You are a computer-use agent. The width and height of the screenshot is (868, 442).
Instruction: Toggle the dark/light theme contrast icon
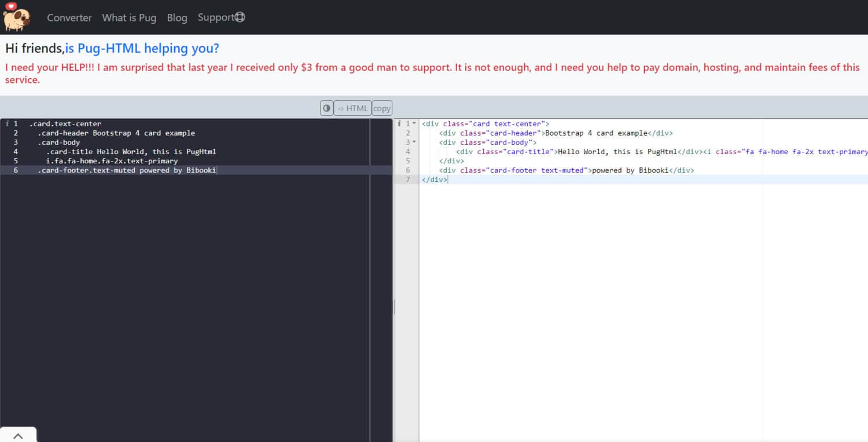click(326, 108)
